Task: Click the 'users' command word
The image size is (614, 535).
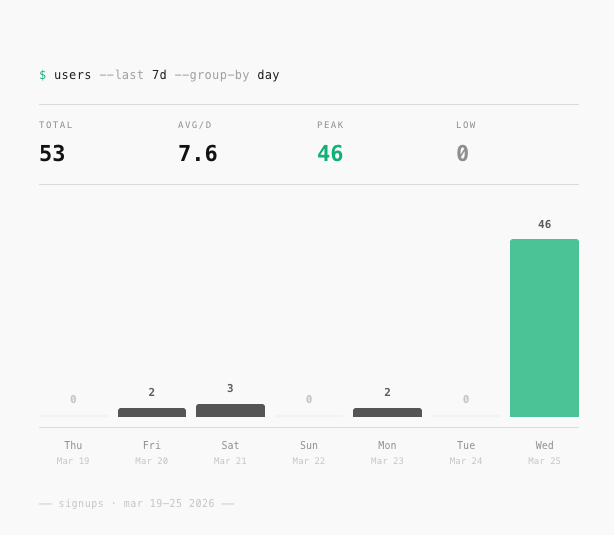Action: (72, 75)
